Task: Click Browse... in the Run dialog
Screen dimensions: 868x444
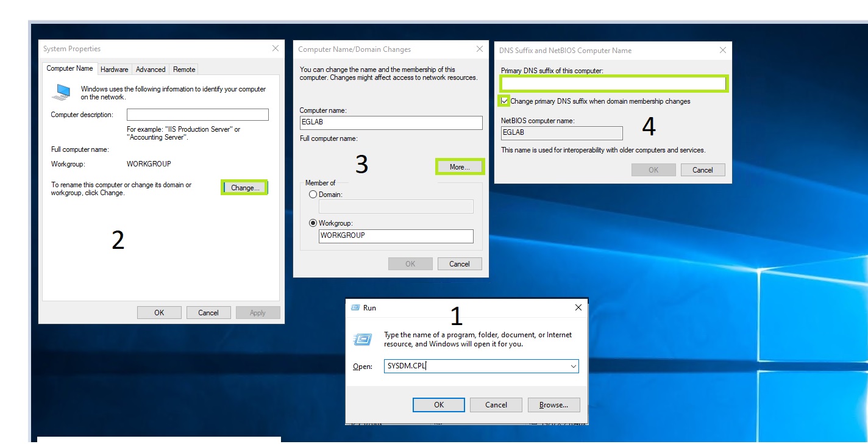Action: click(554, 405)
